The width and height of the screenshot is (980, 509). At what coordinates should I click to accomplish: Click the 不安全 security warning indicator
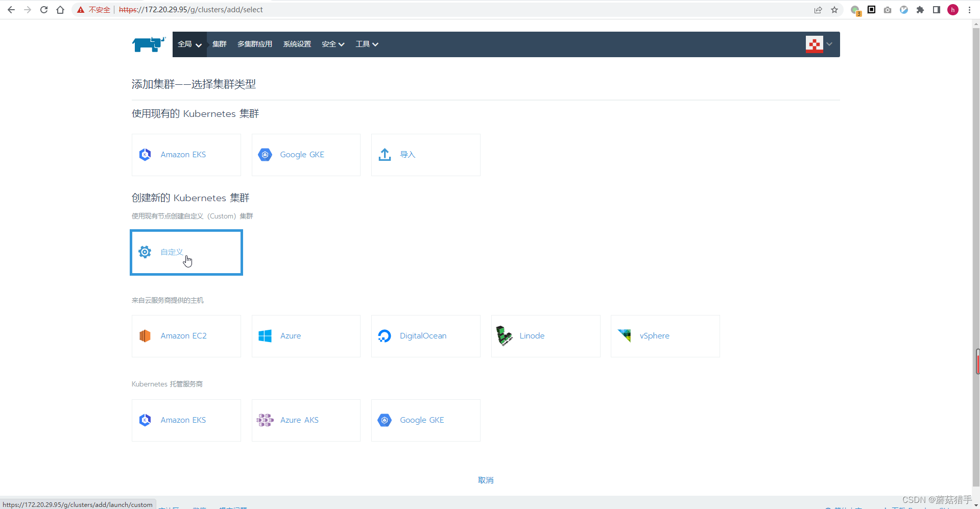(x=94, y=10)
